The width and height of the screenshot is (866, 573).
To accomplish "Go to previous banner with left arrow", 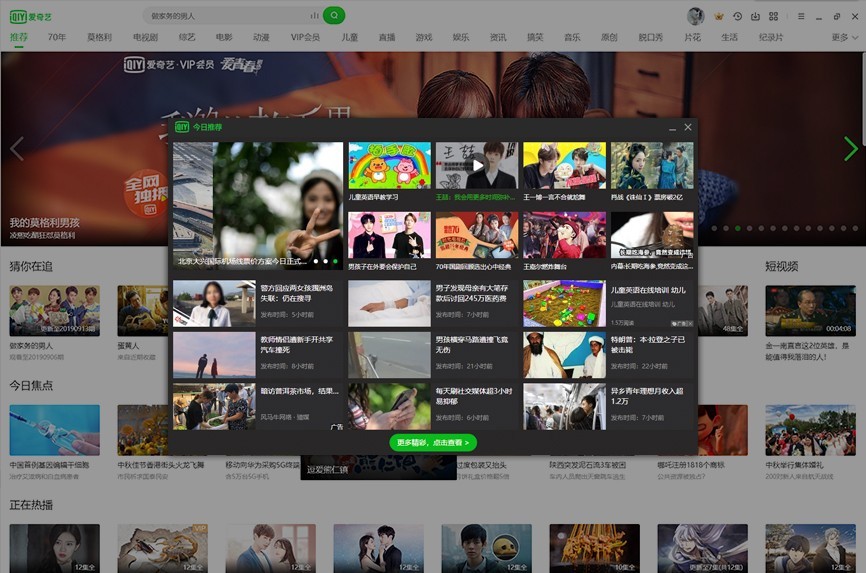I will 17,149.
